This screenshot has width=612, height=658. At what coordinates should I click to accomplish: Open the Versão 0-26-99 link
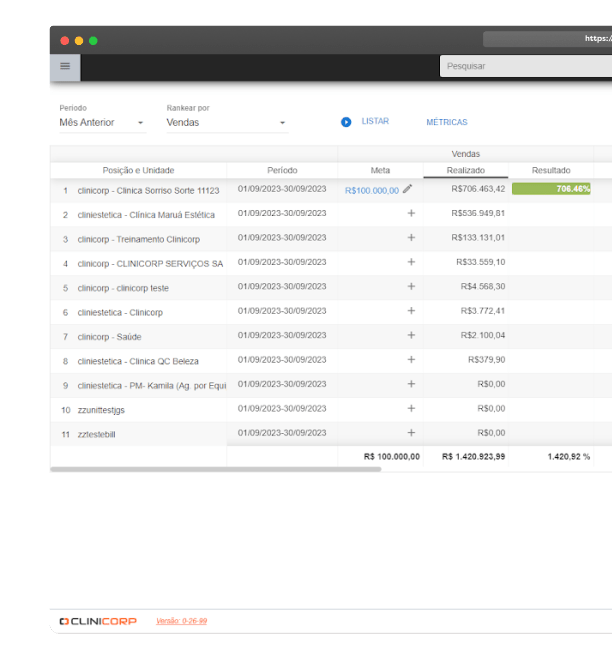pyautogui.click(x=181, y=621)
